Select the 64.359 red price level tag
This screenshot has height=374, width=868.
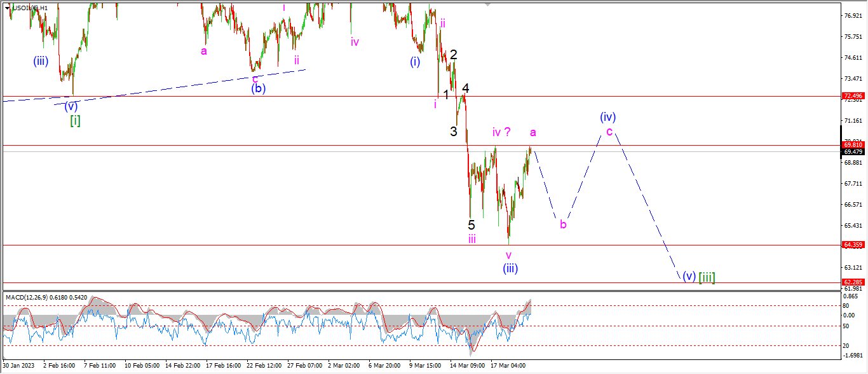point(852,245)
